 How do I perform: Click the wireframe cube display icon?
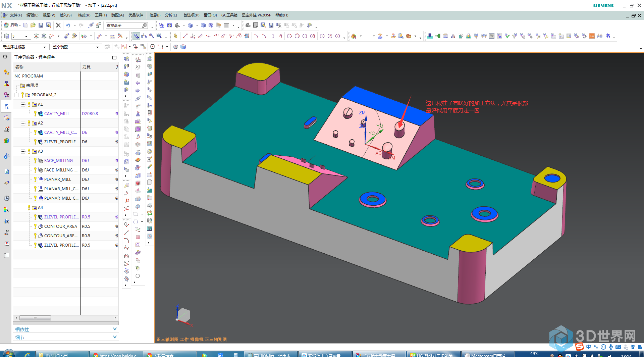coord(211,25)
